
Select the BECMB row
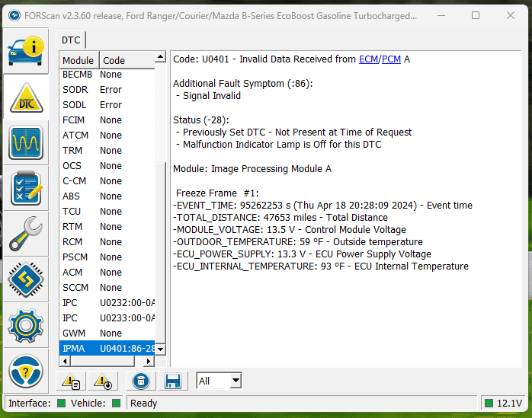(107, 75)
